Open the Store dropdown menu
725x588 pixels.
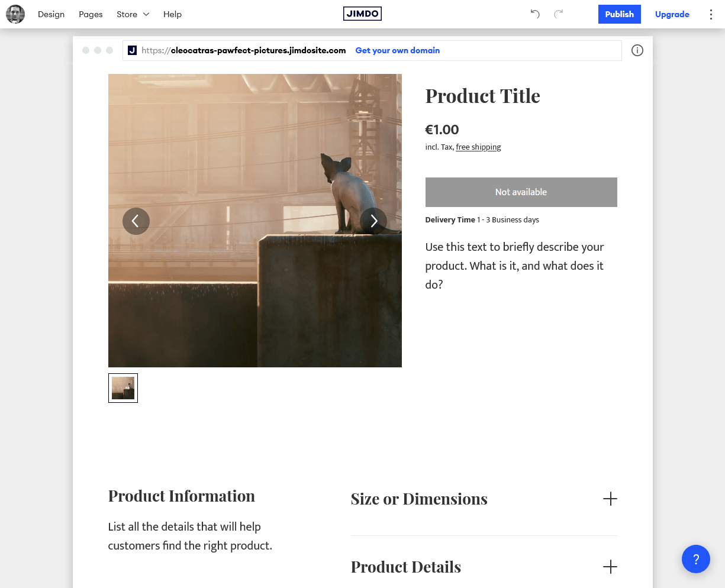click(133, 14)
